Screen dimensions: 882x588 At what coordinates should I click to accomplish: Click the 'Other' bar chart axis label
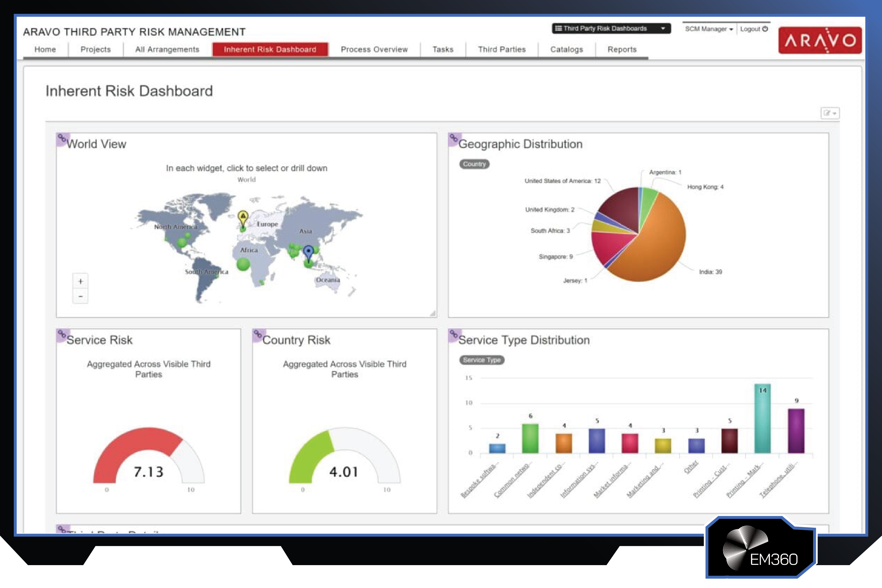point(691,467)
